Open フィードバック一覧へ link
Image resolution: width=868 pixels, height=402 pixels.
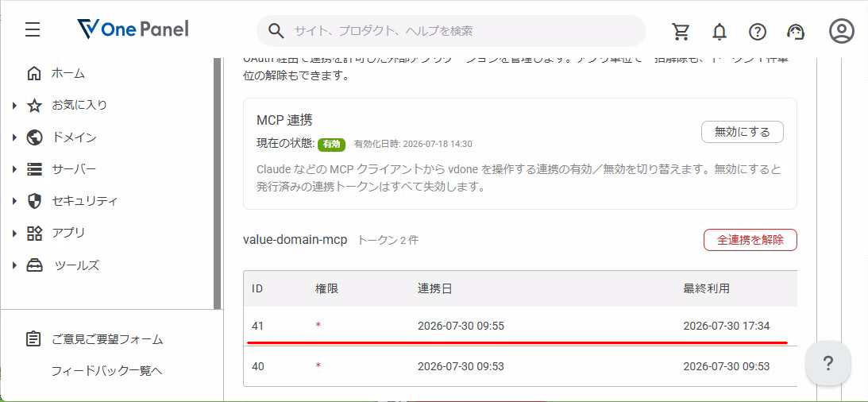click(x=107, y=370)
